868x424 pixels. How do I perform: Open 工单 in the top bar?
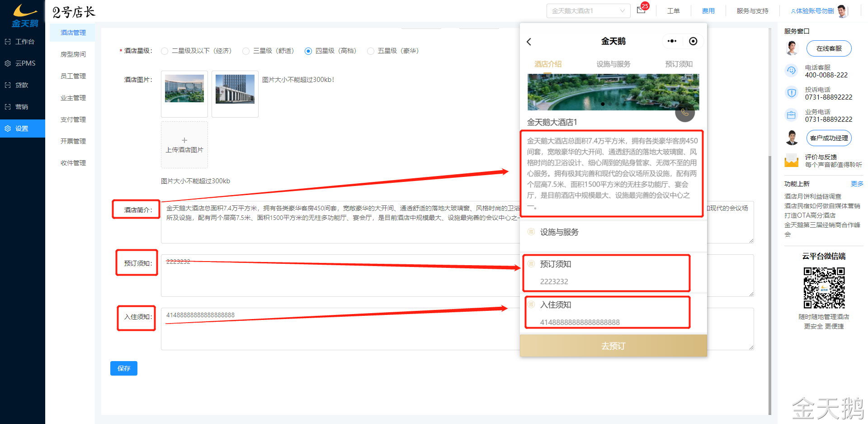coord(673,11)
